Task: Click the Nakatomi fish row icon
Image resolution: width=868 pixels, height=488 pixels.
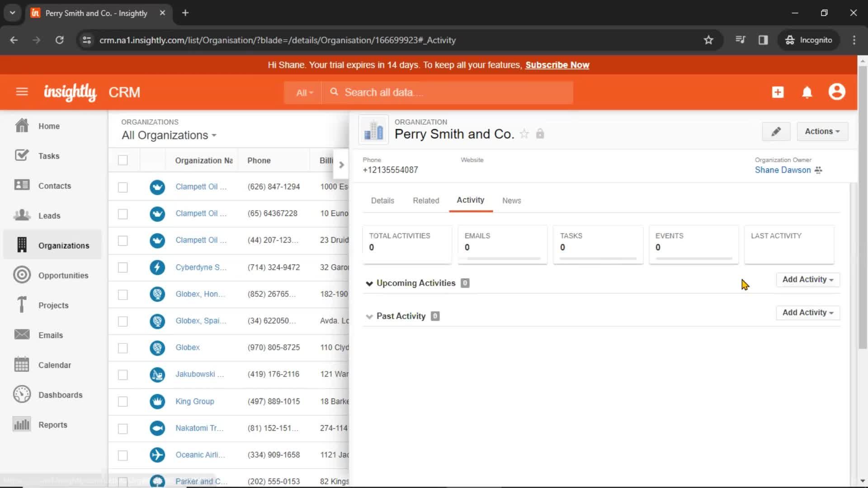Action: click(x=157, y=428)
